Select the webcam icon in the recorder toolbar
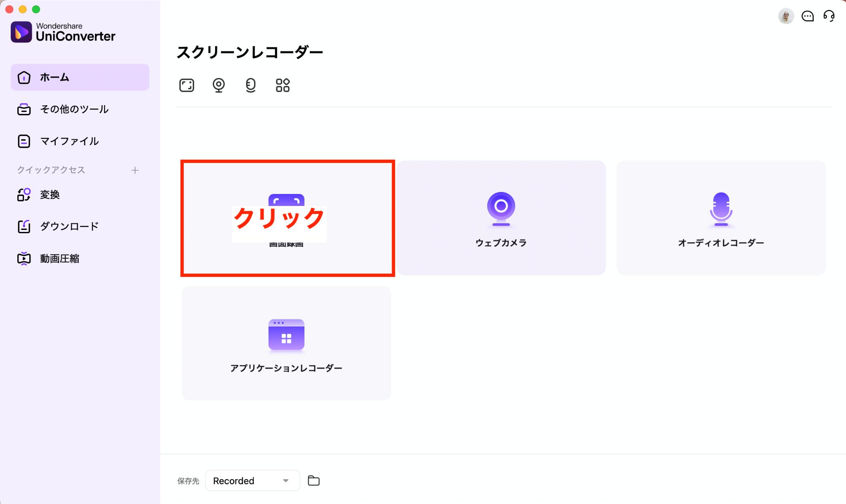846x504 pixels. (x=219, y=85)
